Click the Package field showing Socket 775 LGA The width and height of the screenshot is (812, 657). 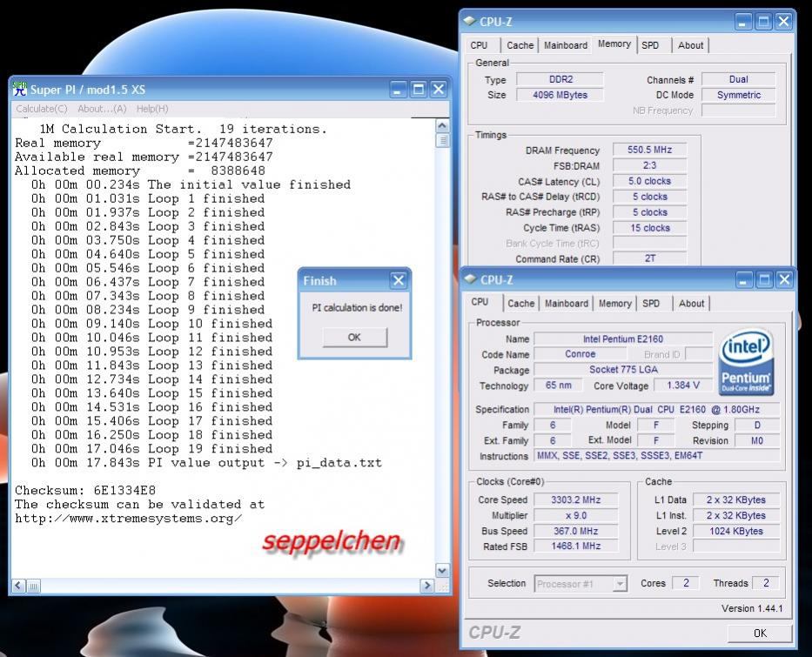click(x=623, y=370)
